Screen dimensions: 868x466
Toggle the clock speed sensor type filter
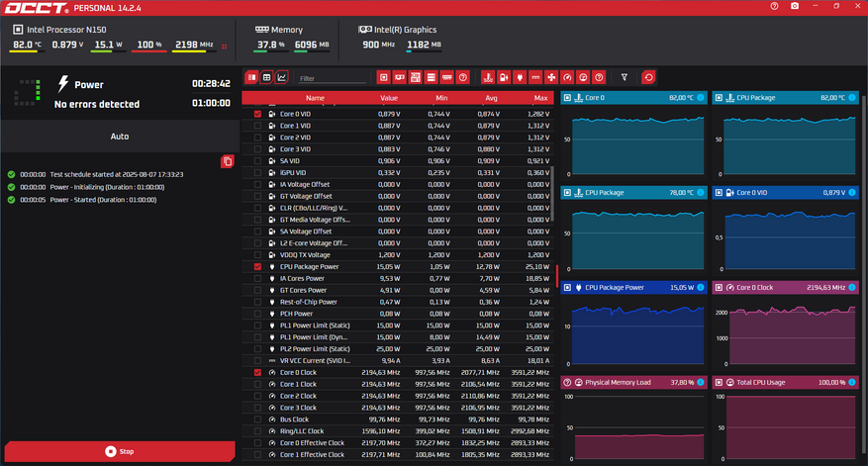[x=567, y=77]
